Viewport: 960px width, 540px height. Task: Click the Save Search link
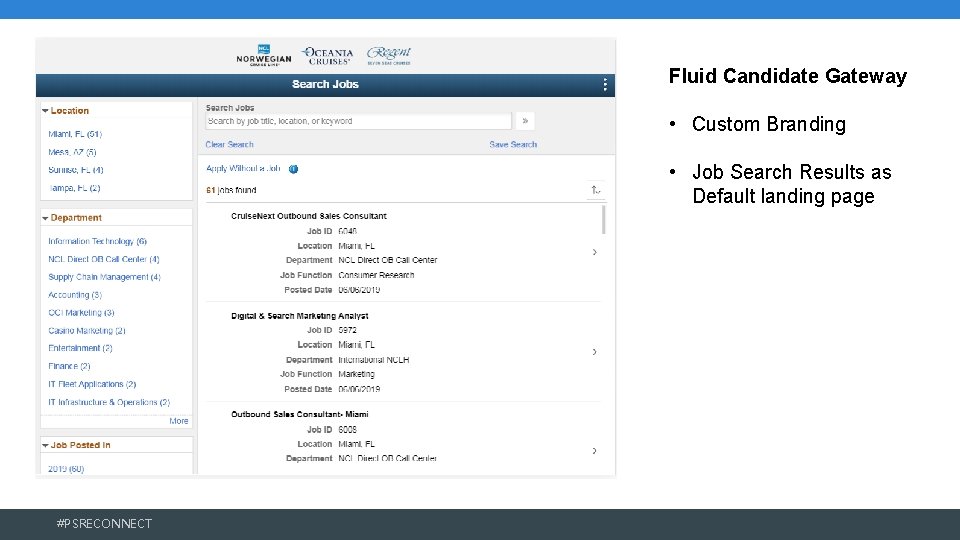[513, 144]
